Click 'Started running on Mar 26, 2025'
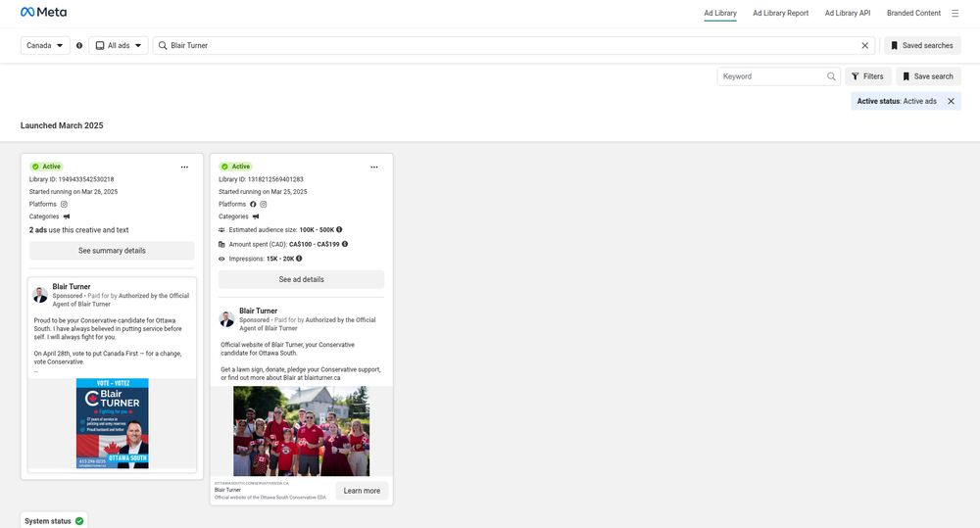 pos(73,192)
